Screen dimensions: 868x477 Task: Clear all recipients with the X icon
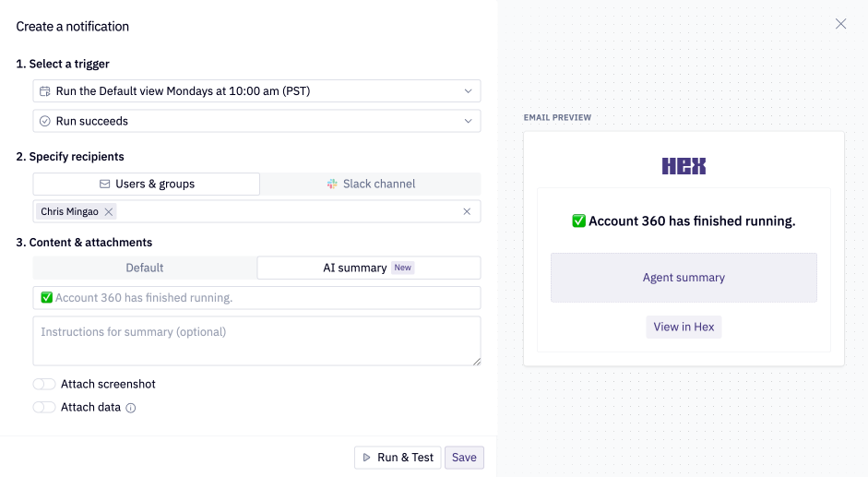pyautogui.click(x=467, y=212)
